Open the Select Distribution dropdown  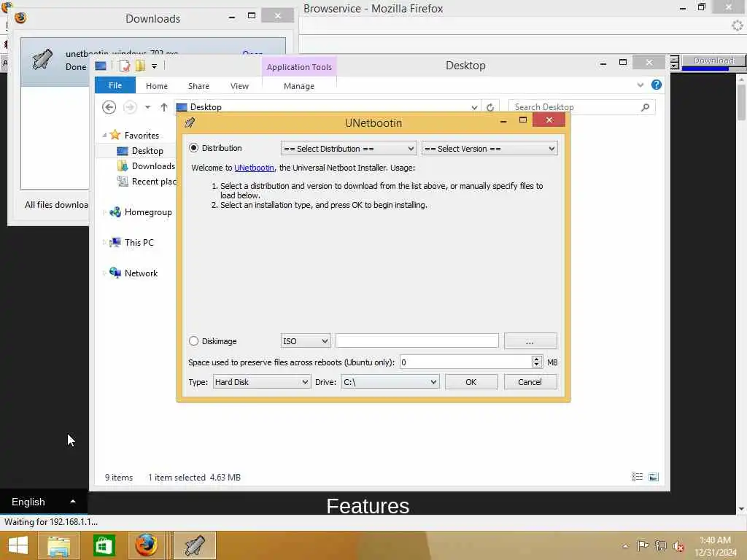(x=349, y=149)
